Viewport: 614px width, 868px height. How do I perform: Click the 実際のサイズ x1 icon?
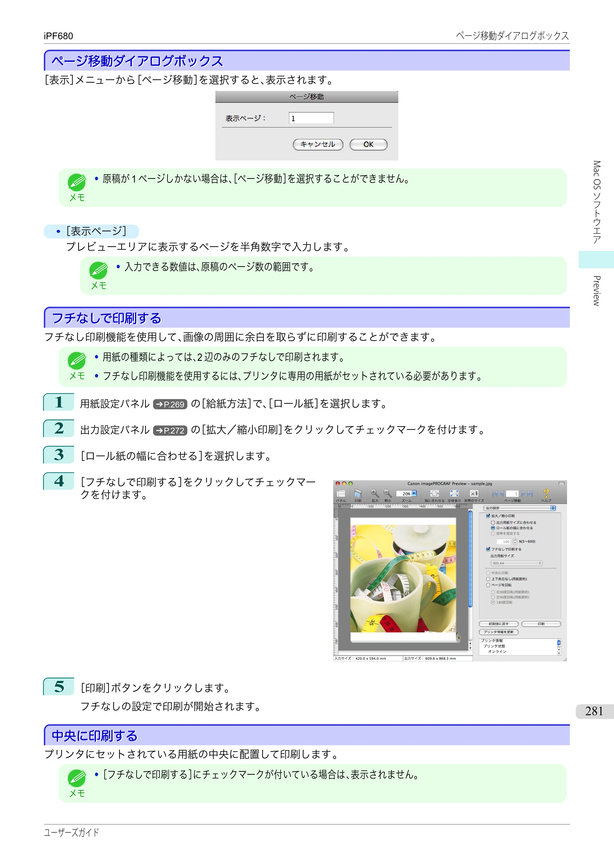coord(474,493)
